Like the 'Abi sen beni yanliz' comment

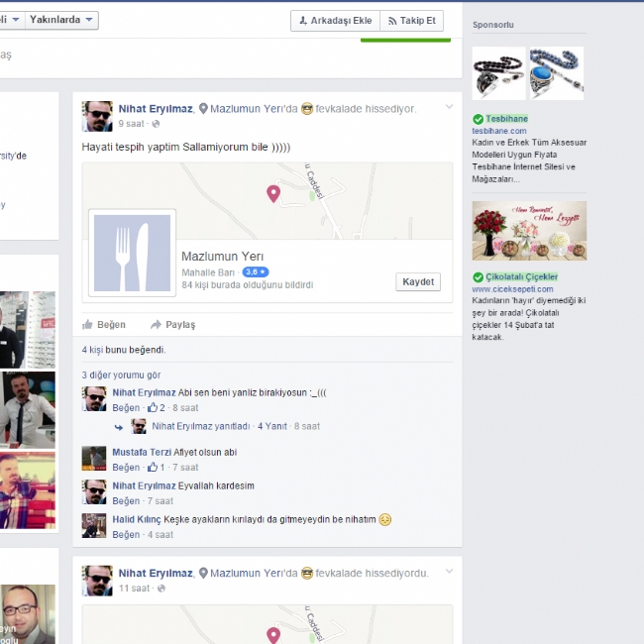pos(126,408)
